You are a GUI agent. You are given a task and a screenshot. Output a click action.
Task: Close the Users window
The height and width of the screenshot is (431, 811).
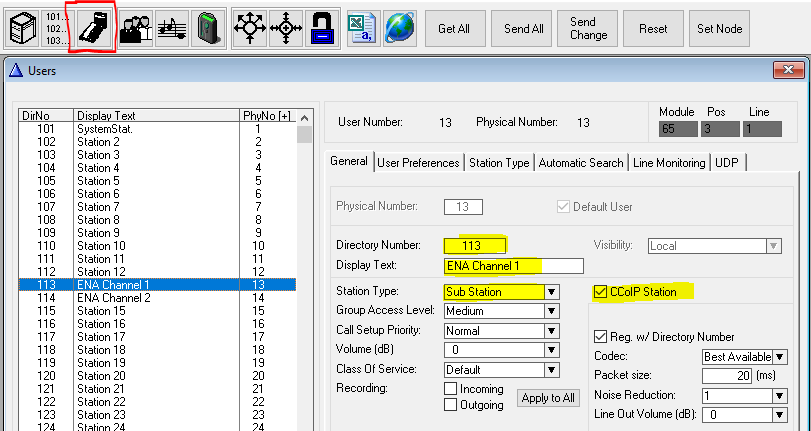tap(788, 70)
